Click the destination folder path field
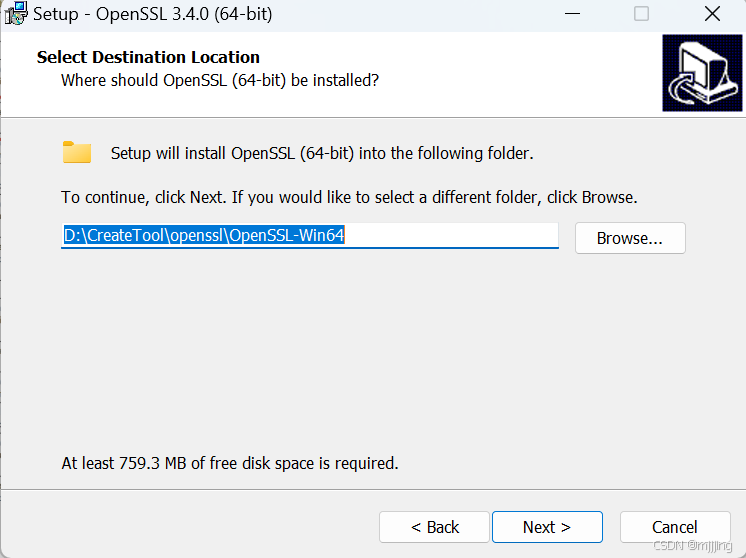Screen dimensions: 746x558 point(310,235)
